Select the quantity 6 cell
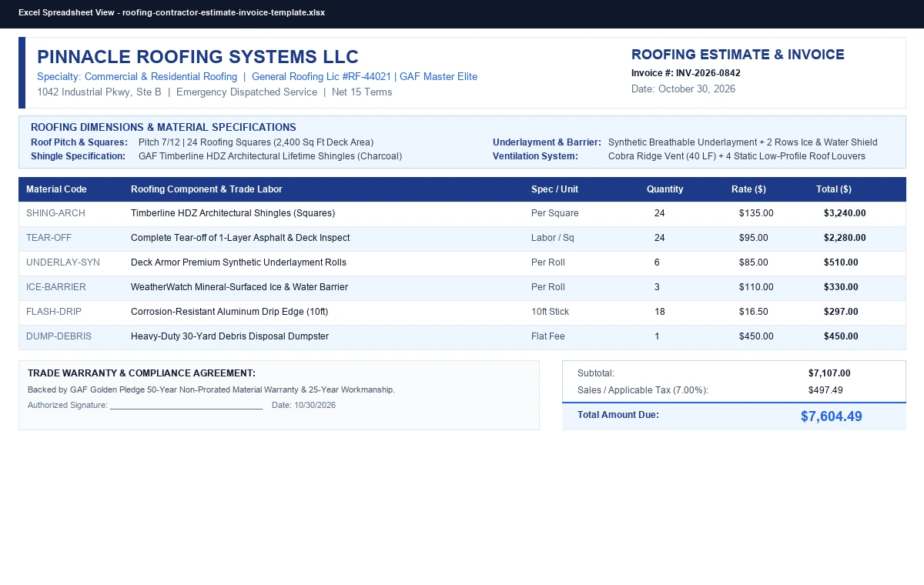Viewport: 924px width, 585px height. tap(657, 262)
